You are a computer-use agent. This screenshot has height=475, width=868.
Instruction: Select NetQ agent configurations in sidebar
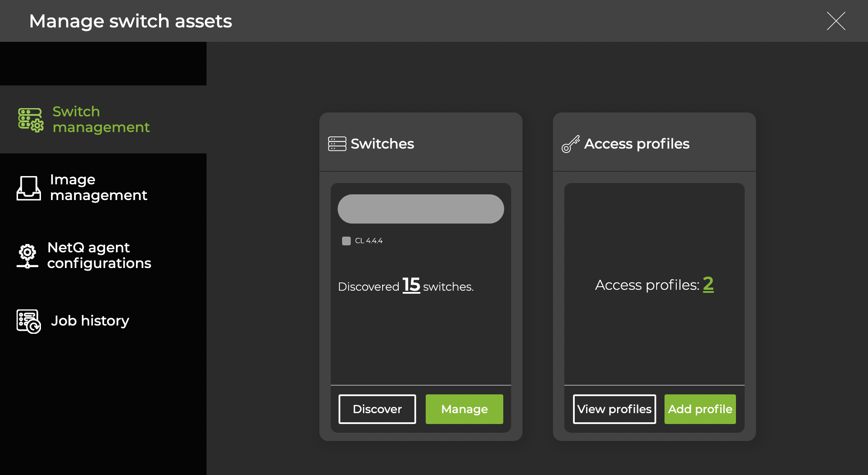tap(99, 255)
